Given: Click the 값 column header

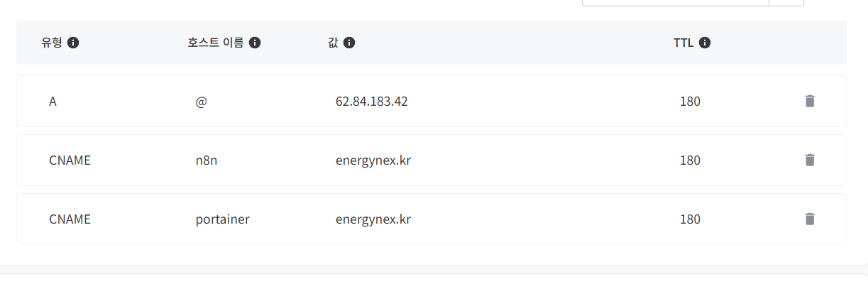Looking at the screenshot, I should click(x=333, y=43).
